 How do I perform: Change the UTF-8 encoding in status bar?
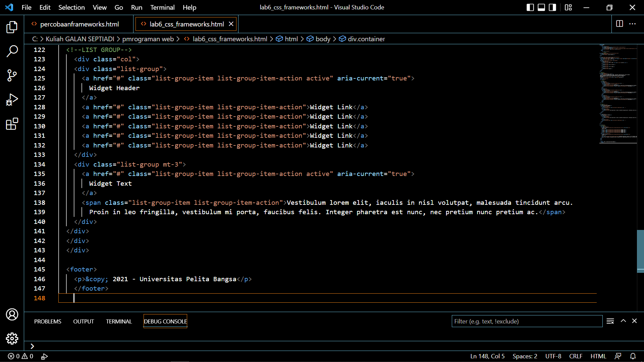pos(553,356)
